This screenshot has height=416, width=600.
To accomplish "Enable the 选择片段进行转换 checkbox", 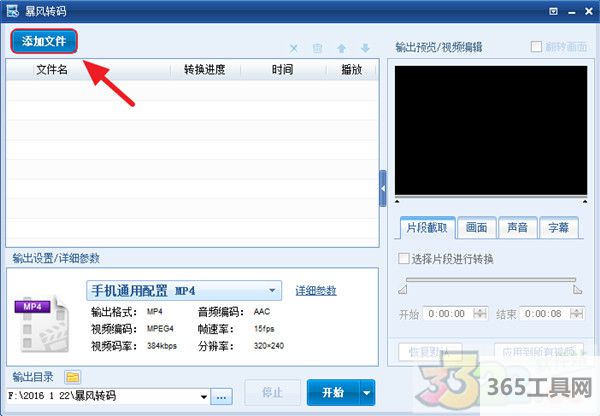I will (404, 259).
